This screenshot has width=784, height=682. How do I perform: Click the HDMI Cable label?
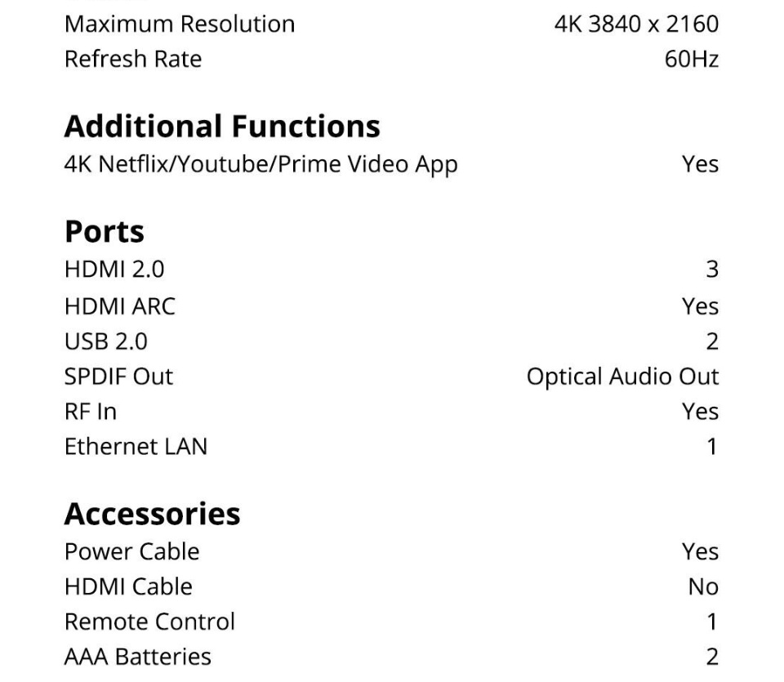click(128, 586)
